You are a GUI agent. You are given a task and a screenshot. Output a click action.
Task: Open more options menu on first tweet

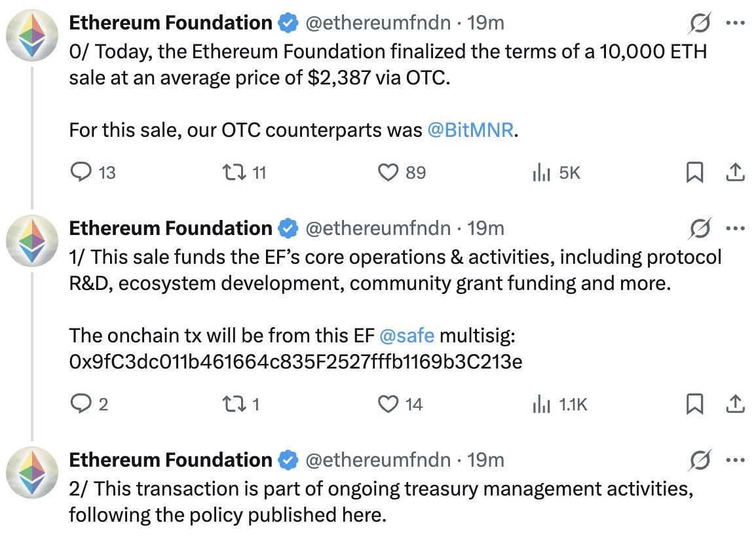point(736,23)
